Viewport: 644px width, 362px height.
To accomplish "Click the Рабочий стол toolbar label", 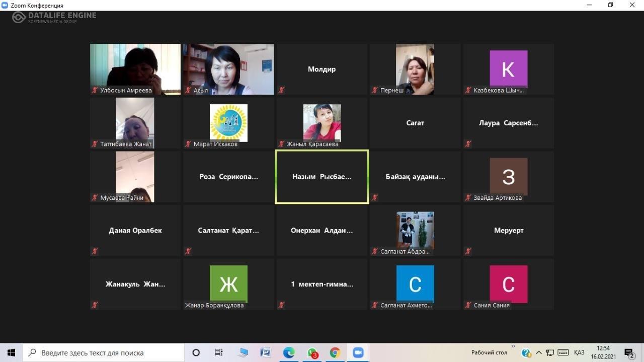I will [x=489, y=352].
